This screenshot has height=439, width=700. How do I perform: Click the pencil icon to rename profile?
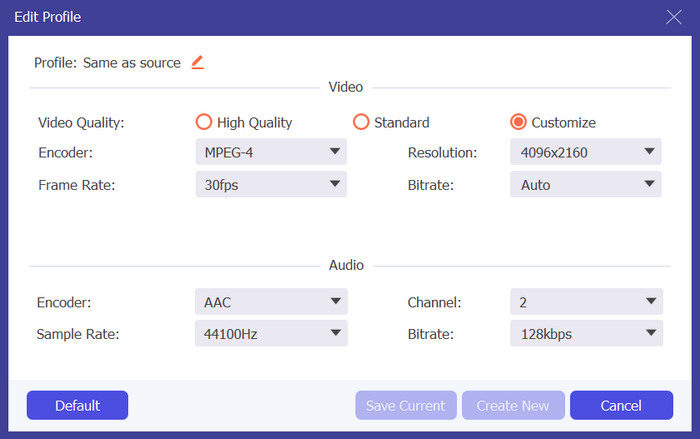198,63
